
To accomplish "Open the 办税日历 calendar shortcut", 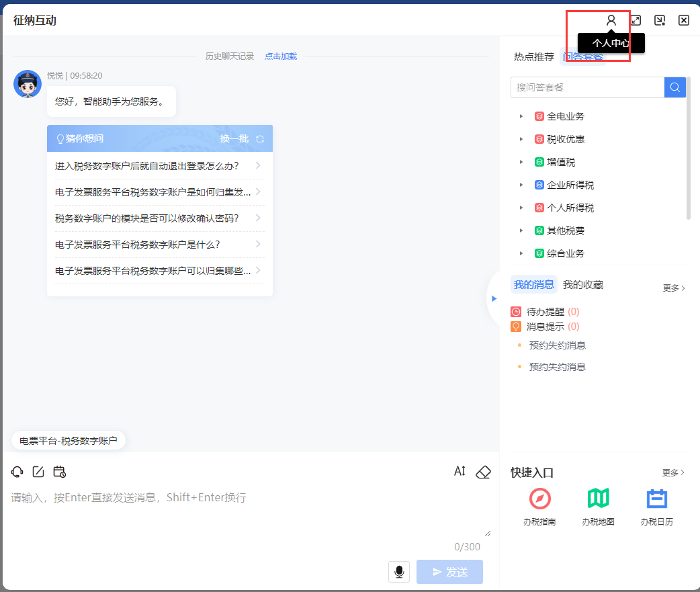I will pyautogui.click(x=657, y=499).
